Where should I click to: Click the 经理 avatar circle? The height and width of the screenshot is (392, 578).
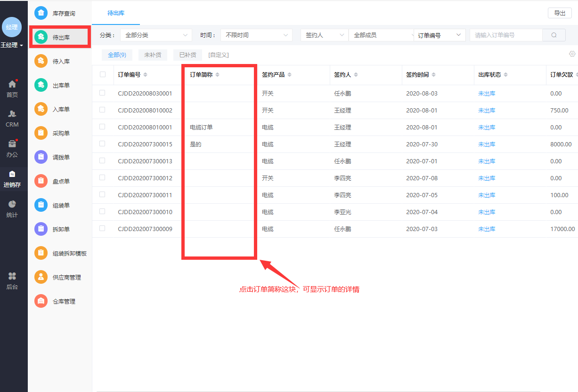point(12,27)
